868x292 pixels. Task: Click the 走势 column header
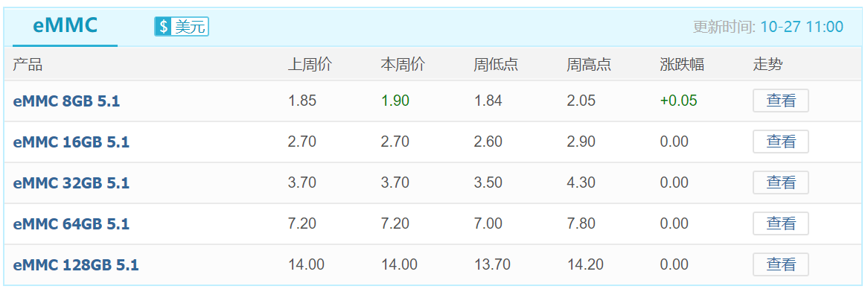768,65
